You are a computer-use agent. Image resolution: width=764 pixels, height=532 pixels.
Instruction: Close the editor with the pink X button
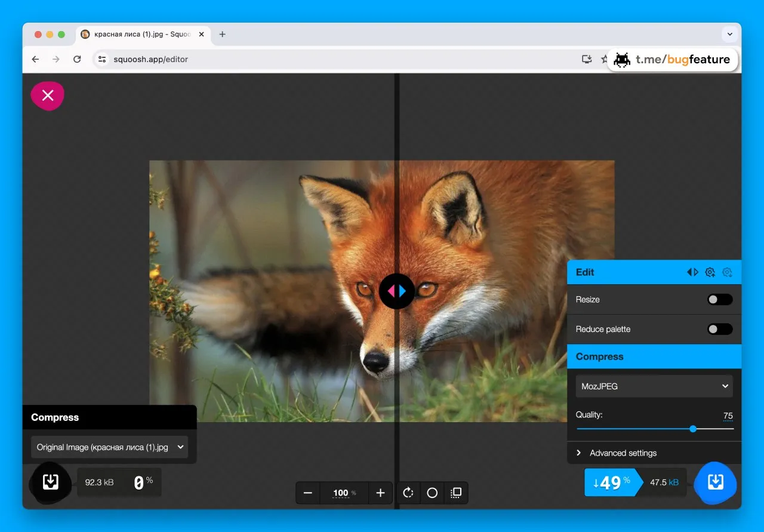[47, 96]
